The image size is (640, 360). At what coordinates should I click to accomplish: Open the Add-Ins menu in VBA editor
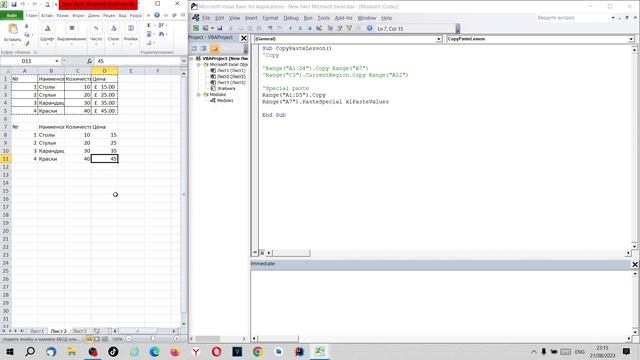pyautogui.click(x=343, y=18)
